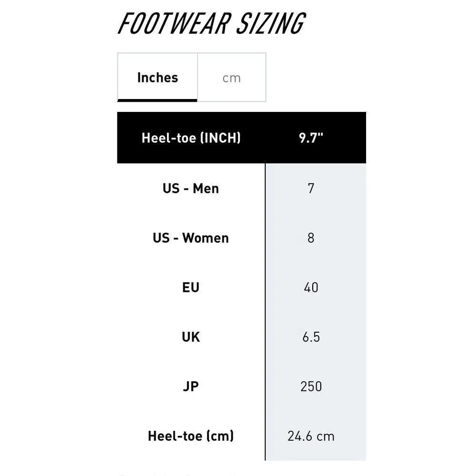Select the JP row label
Image resolution: width=476 pixels, height=476 pixels.
(x=191, y=387)
